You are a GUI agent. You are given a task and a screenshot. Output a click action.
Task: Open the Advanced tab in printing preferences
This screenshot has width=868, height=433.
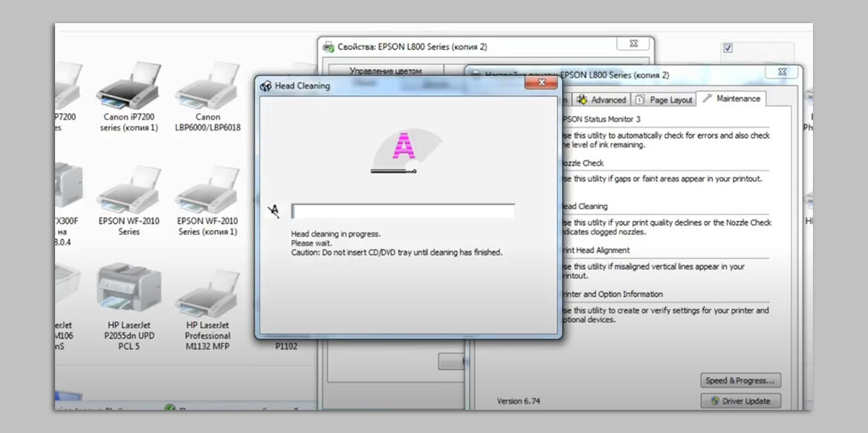601,100
